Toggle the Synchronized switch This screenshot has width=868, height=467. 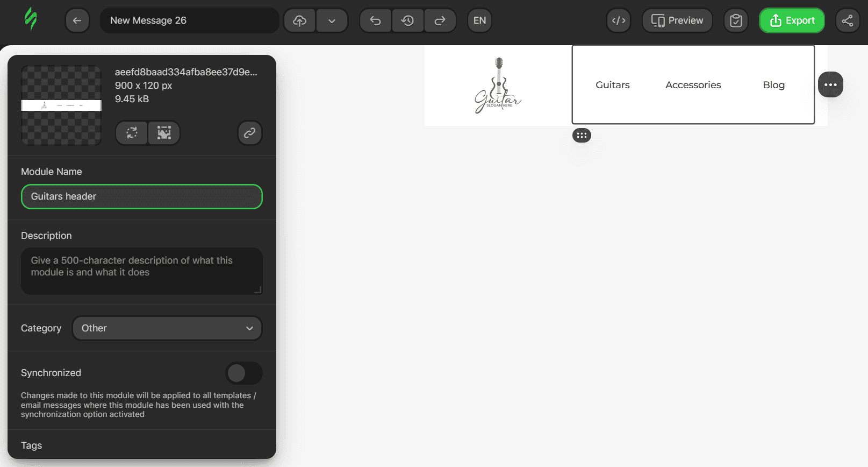(244, 373)
